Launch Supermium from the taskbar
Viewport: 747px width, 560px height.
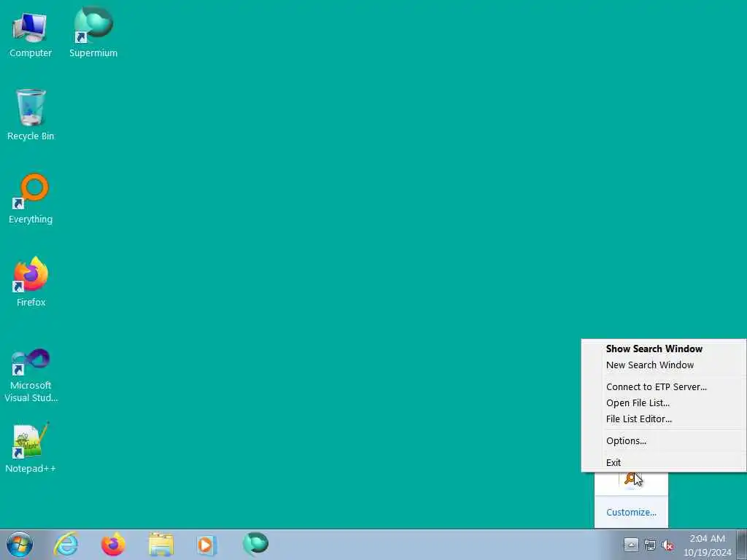pos(255,544)
